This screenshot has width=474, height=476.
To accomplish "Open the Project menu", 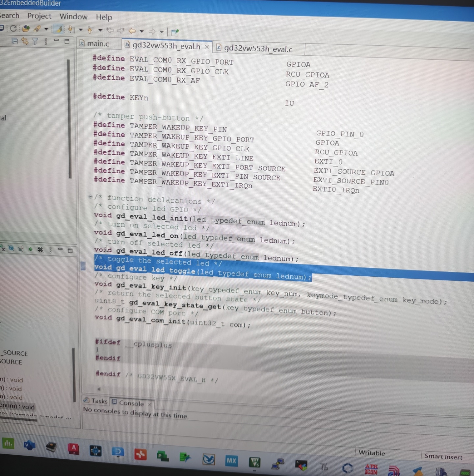I will point(39,16).
